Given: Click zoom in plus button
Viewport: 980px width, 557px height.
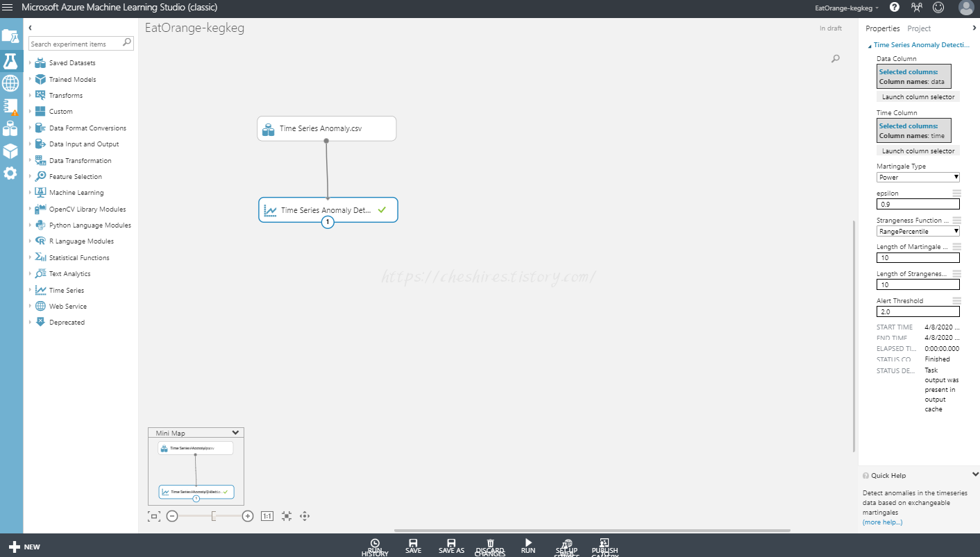Looking at the screenshot, I should tap(248, 516).
